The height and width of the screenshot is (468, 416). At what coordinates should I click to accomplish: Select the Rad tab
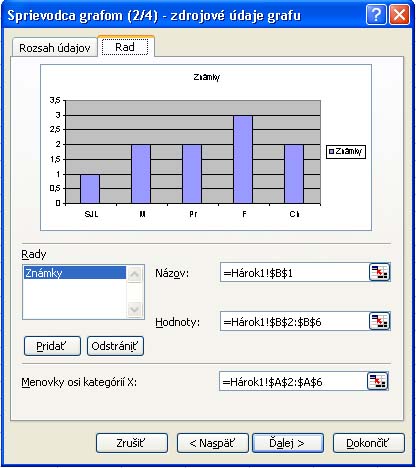125,47
